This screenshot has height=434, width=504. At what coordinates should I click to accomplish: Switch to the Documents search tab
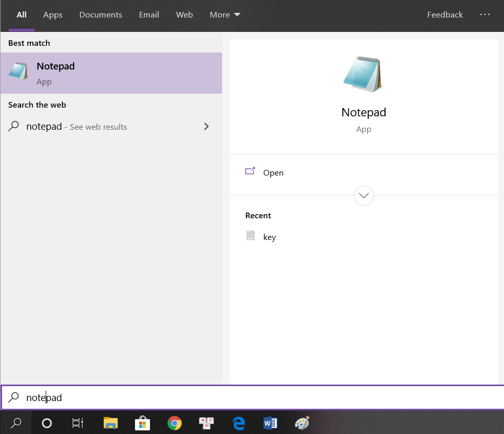pyautogui.click(x=100, y=15)
